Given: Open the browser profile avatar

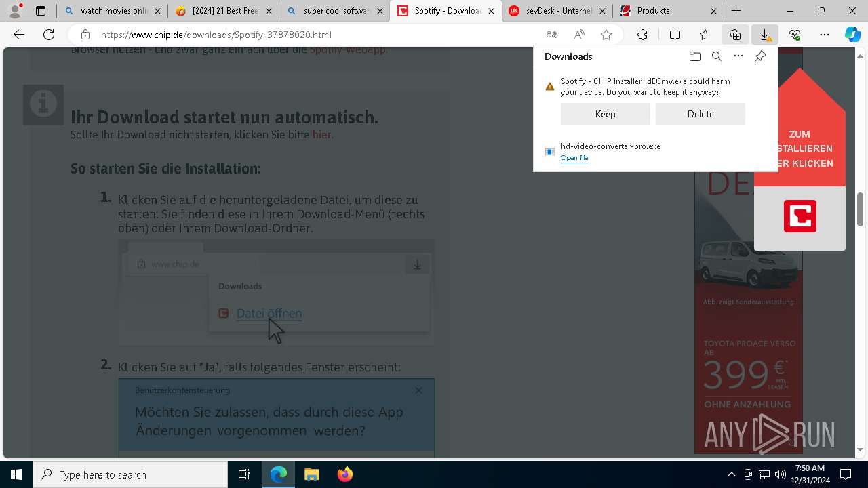Looking at the screenshot, I should click(15, 11).
